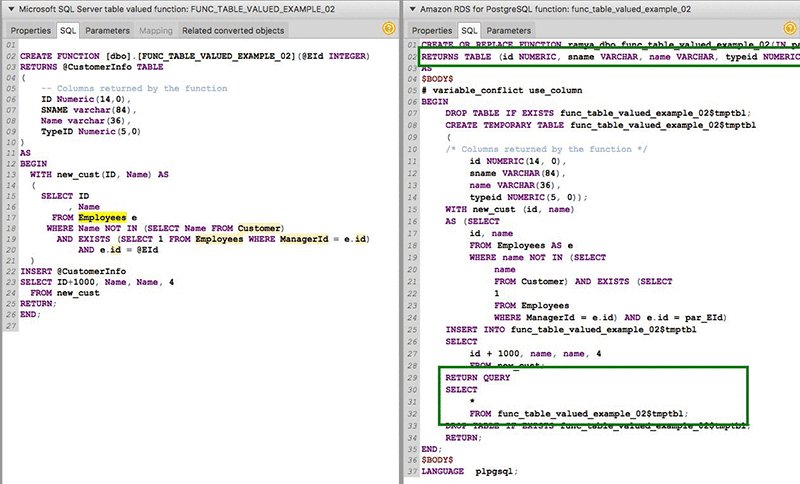Click the help icon in PostgreSQL panel

[790, 29]
